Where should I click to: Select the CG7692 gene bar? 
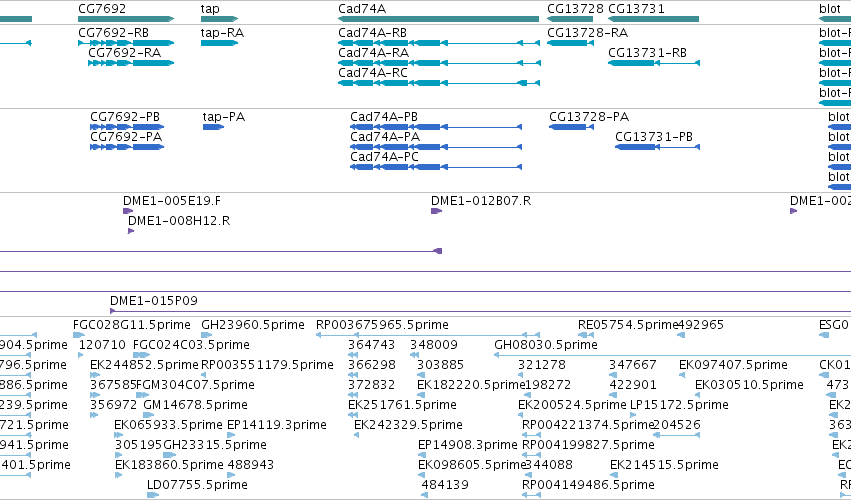tap(126, 19)
